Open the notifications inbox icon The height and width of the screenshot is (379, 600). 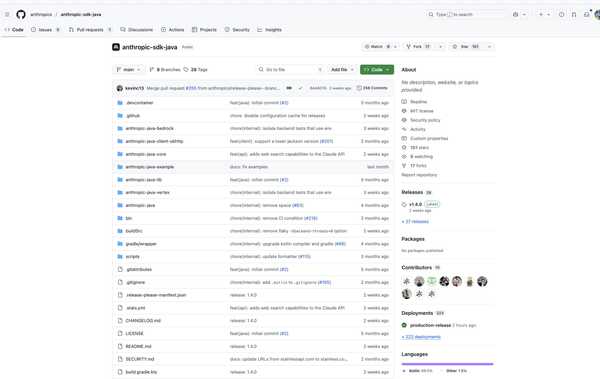point(587,15)
